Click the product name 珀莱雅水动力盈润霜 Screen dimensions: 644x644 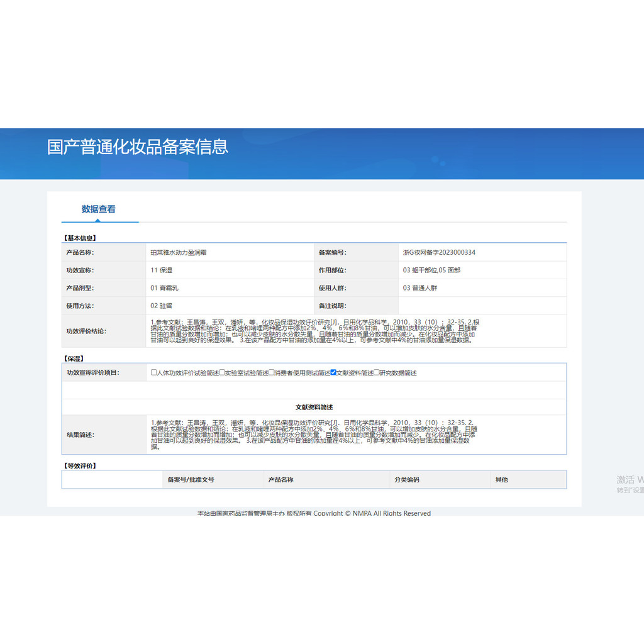pyautogui.click(x=179, y=252)
